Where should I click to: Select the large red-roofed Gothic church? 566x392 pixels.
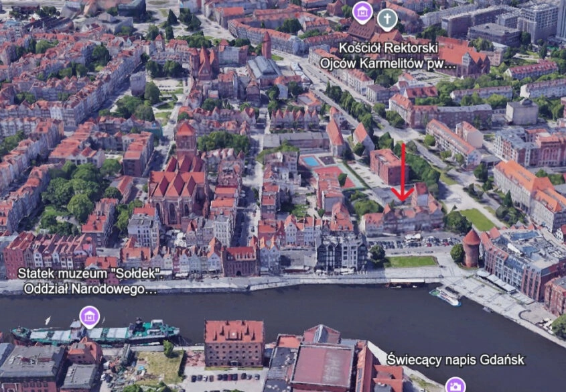(176, 190)
